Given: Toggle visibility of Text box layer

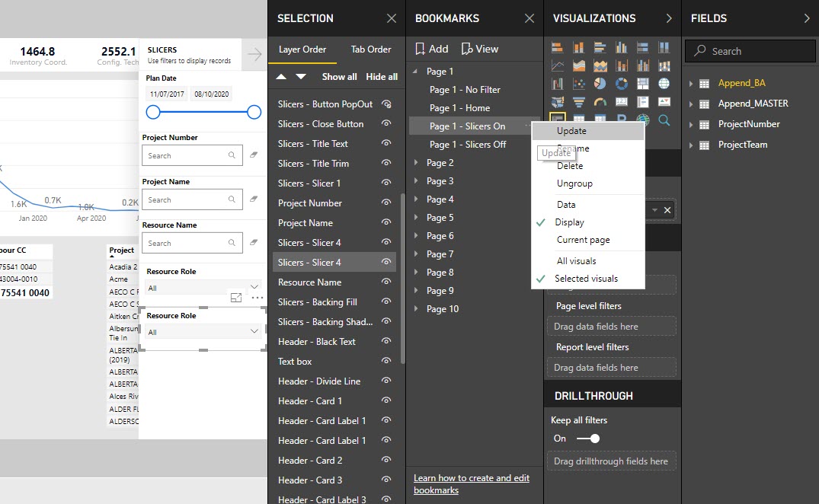Looking at the screenshot, I should click(x=386, y=362).
